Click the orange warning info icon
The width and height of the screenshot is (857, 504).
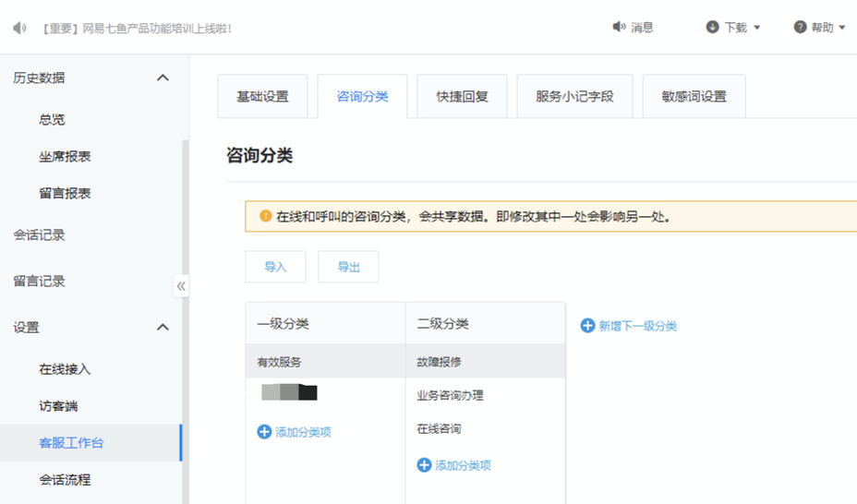pos(265,217)
